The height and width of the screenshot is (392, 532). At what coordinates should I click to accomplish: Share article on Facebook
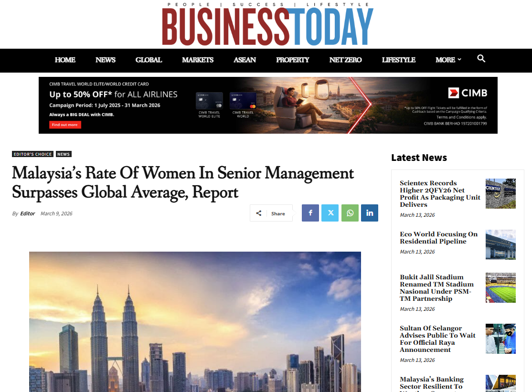click(x=310, y=213)
